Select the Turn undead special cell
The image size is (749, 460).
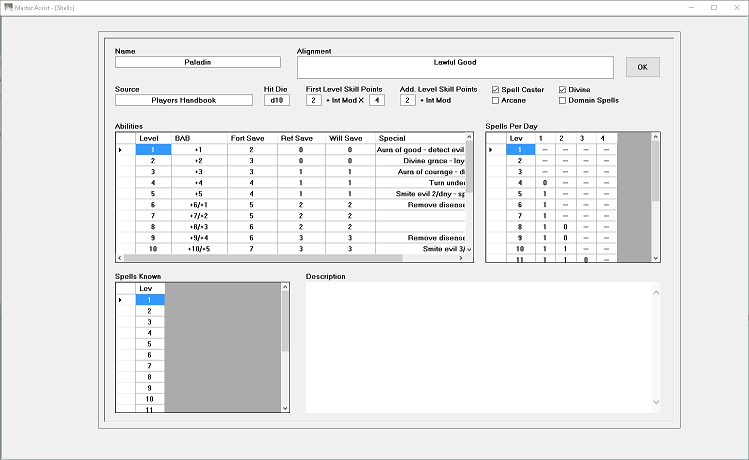[x=420, y=183]
